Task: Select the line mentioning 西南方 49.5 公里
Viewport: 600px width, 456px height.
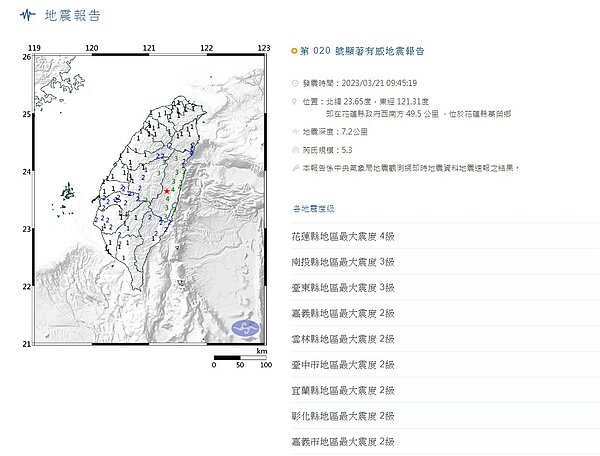Action: click(418, 114)
